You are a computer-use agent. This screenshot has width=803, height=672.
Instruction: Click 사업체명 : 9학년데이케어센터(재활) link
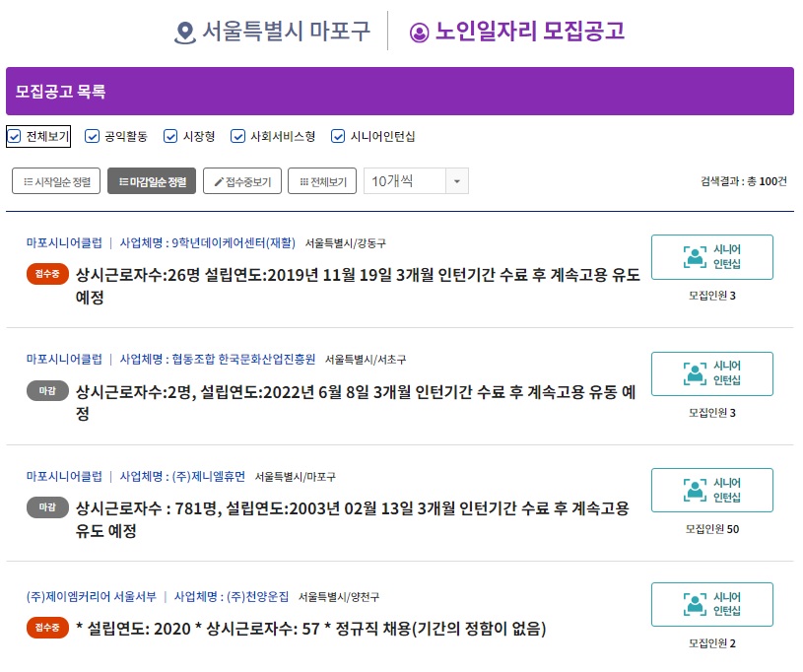[208, 242]
